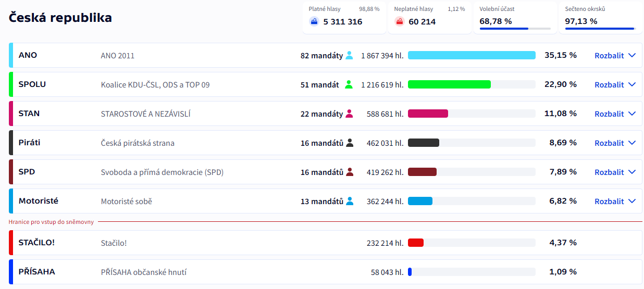Click the SPD dark red person icon
This screenshot has height=289, width=644.
pos(350,172)
